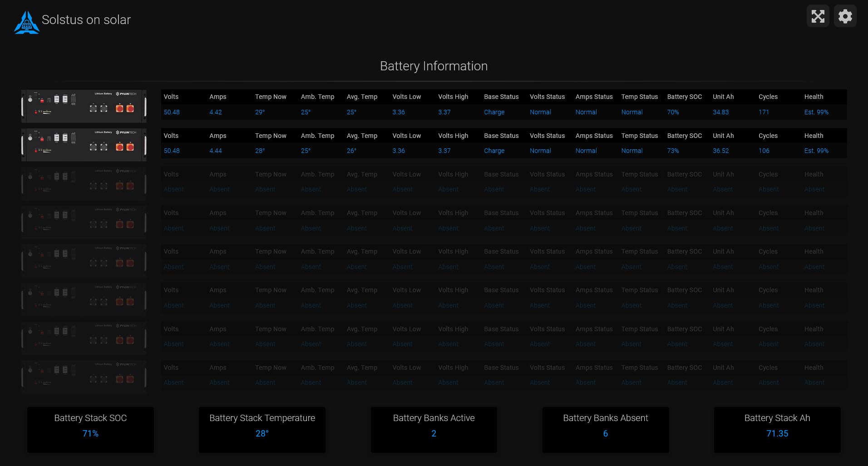The height and width of the screenshot is (466, 868).
Task: Click the Battery Stack Temperature card
Action: tap(261, 429)
